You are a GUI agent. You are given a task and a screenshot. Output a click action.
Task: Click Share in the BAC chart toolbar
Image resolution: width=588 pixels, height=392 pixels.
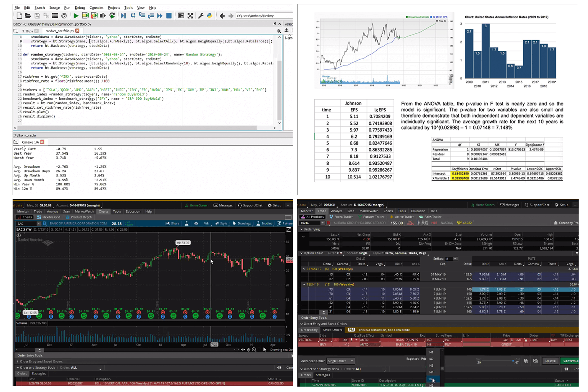172,223
